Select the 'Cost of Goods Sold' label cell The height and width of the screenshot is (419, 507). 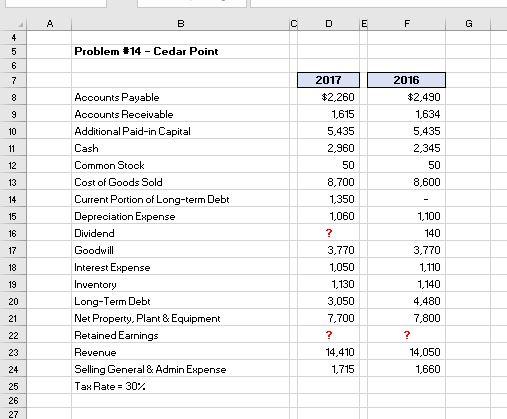(x=180, y=182)
